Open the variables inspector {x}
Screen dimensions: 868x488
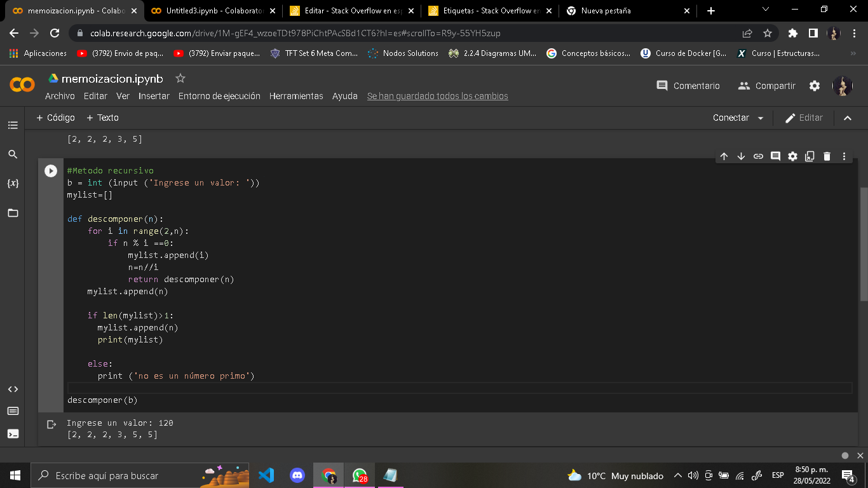[x=13, y=184]
